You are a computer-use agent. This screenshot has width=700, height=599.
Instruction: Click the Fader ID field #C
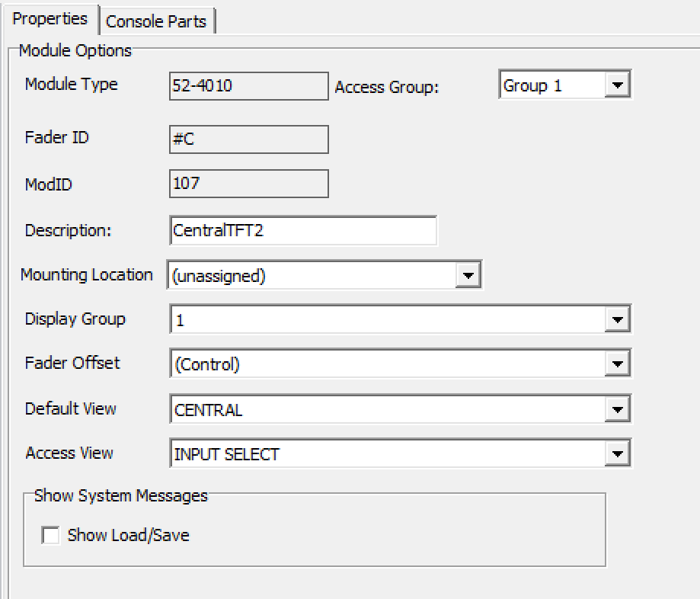tap(248, 139)
